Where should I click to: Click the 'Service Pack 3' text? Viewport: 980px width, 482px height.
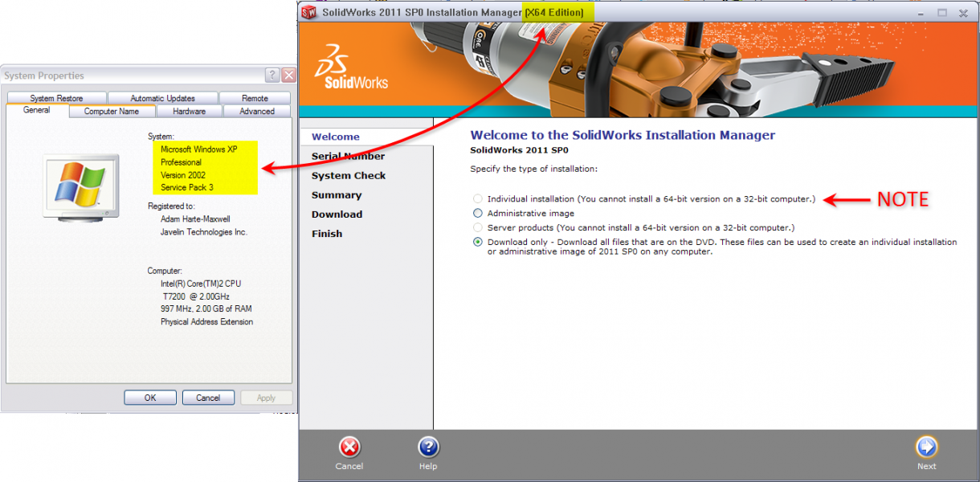point(187,187)
